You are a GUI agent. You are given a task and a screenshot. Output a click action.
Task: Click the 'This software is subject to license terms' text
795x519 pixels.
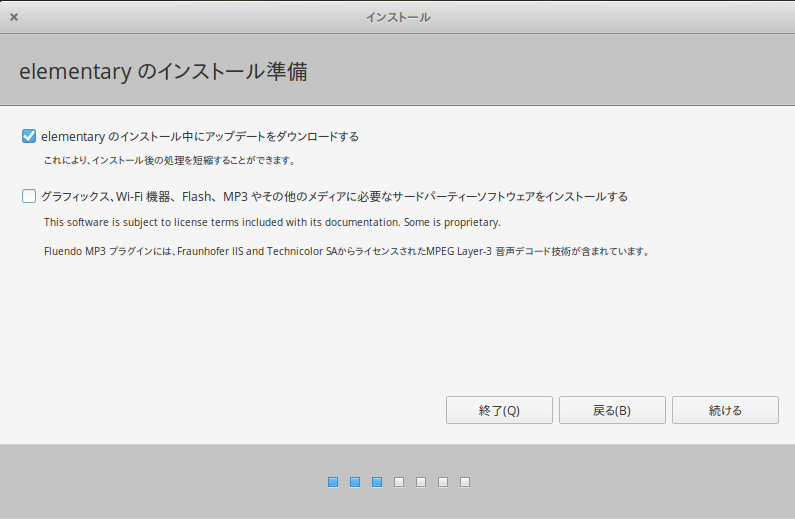coord(272,222)
